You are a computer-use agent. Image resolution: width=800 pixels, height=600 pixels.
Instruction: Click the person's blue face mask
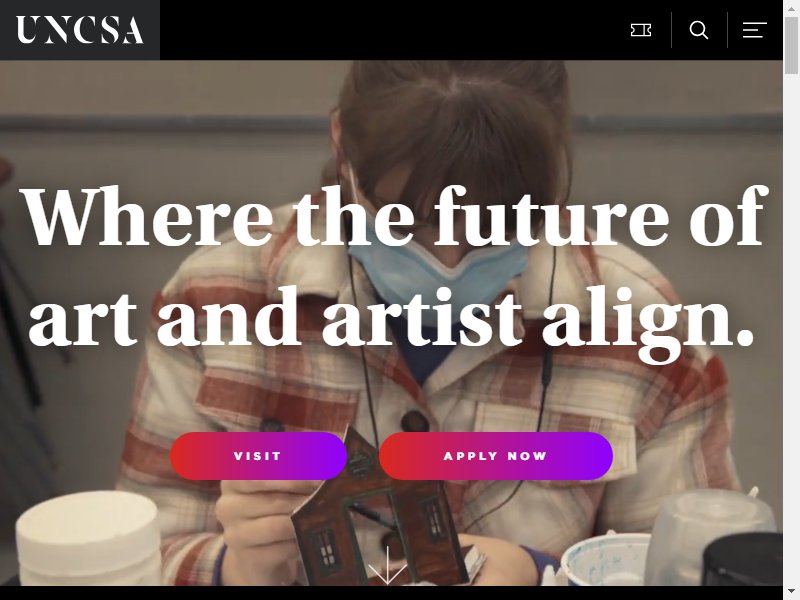pos(439,268)
